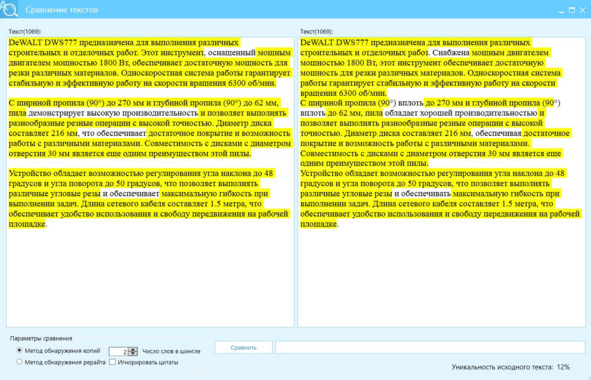
Task: Click inside the right text comparison pane
Action: click(441, 182)
